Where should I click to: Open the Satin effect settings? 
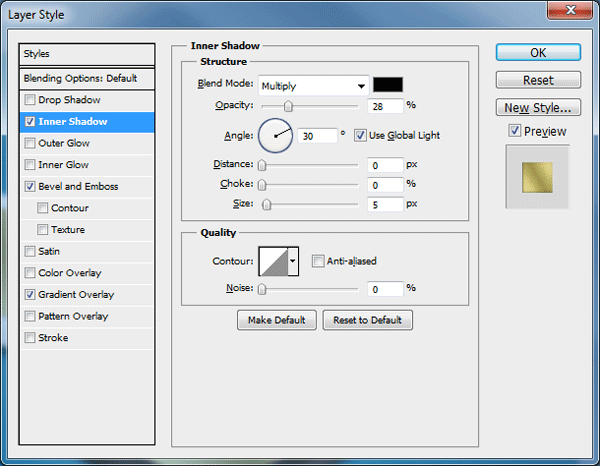[x=87, y=252]
